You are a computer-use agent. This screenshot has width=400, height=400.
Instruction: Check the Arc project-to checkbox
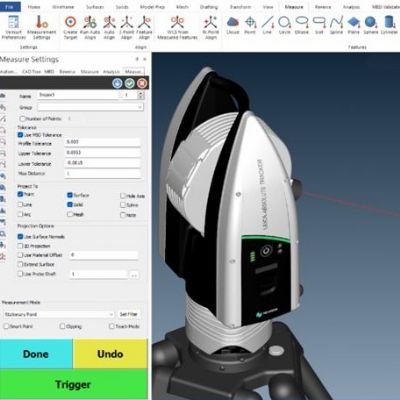[x=20, y=214]
